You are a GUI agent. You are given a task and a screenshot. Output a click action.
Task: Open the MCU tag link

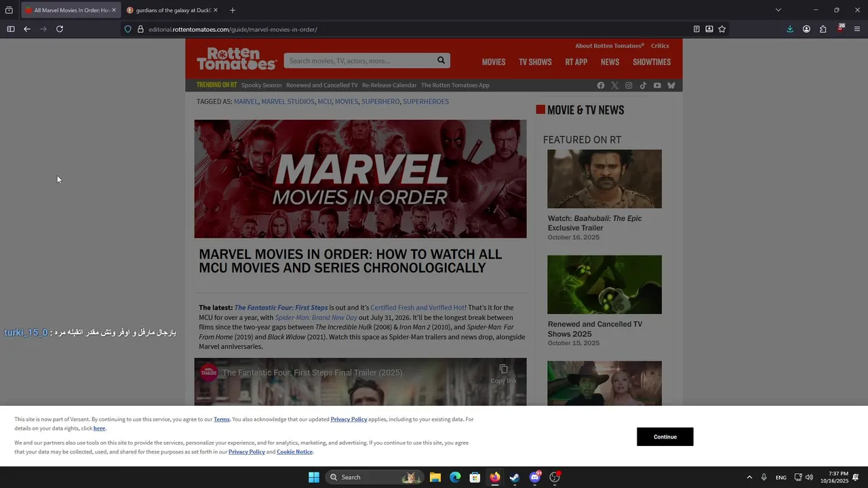click(x=324, y=102)
